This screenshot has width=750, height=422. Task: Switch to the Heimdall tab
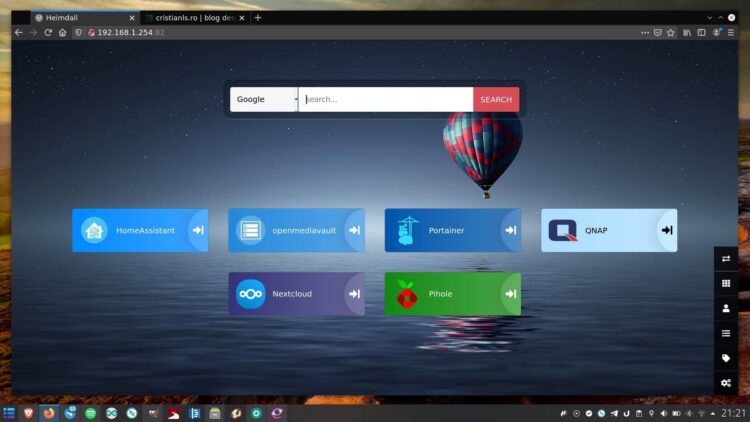pyautogui.click(x=85, y=18)
